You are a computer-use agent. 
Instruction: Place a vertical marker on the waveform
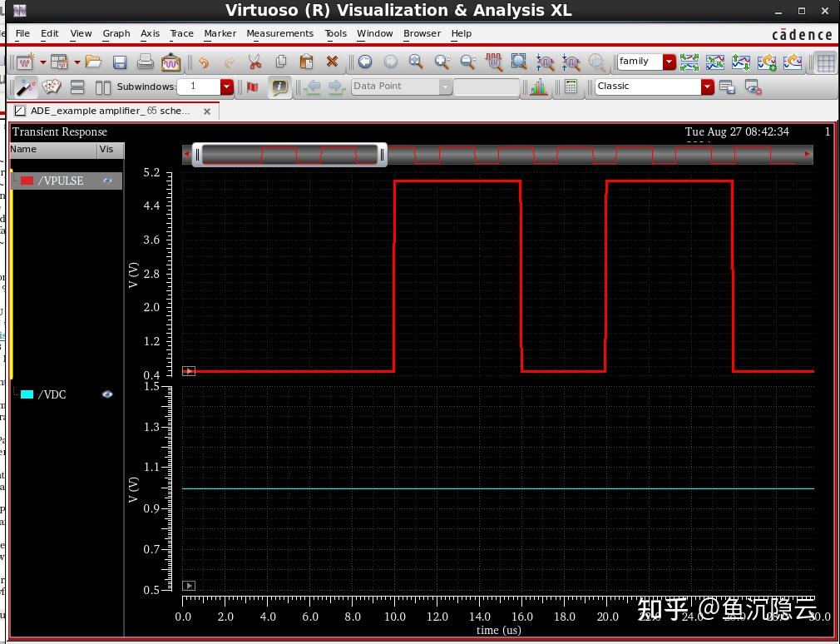click(x=253, y=87)
